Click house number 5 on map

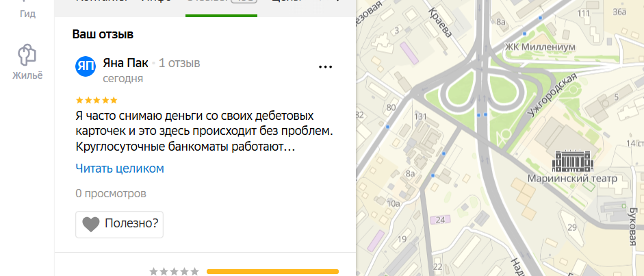coord(616,97)
